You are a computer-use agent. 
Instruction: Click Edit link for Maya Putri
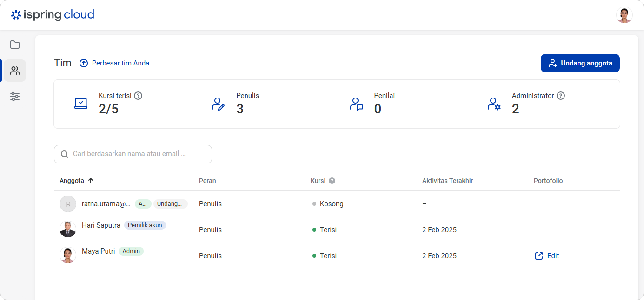(x=553, y=256)
